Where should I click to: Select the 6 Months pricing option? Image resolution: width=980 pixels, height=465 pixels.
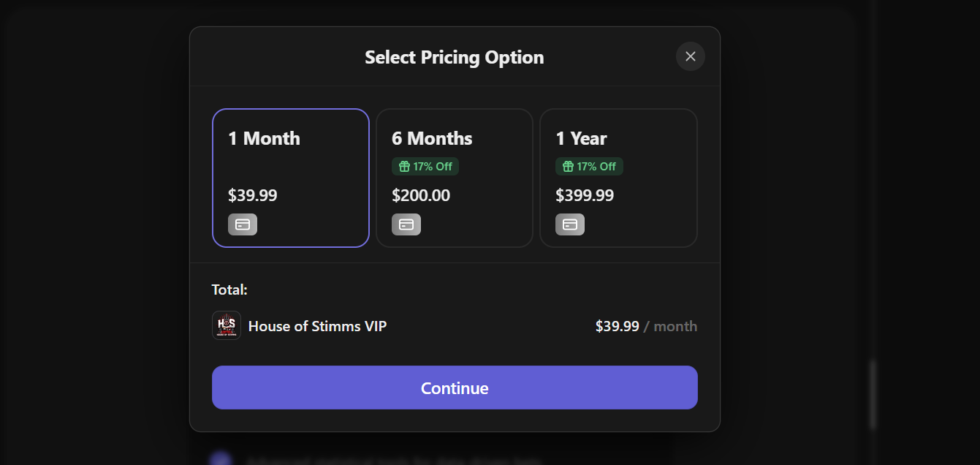point(454,178)
